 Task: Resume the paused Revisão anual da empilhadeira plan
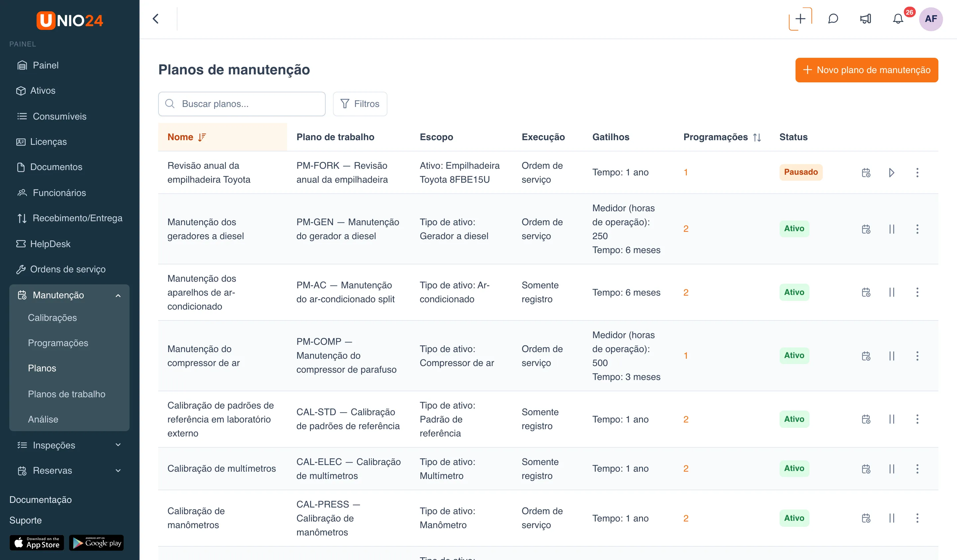891,173
